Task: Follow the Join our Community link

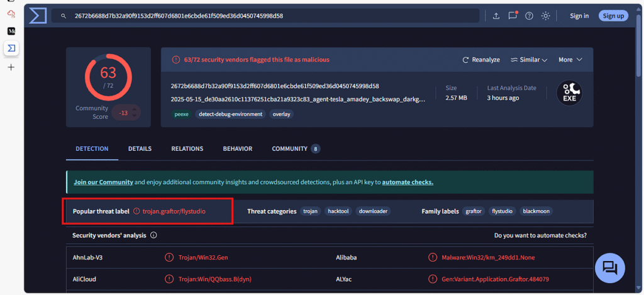Action: [x=104, y=182]
